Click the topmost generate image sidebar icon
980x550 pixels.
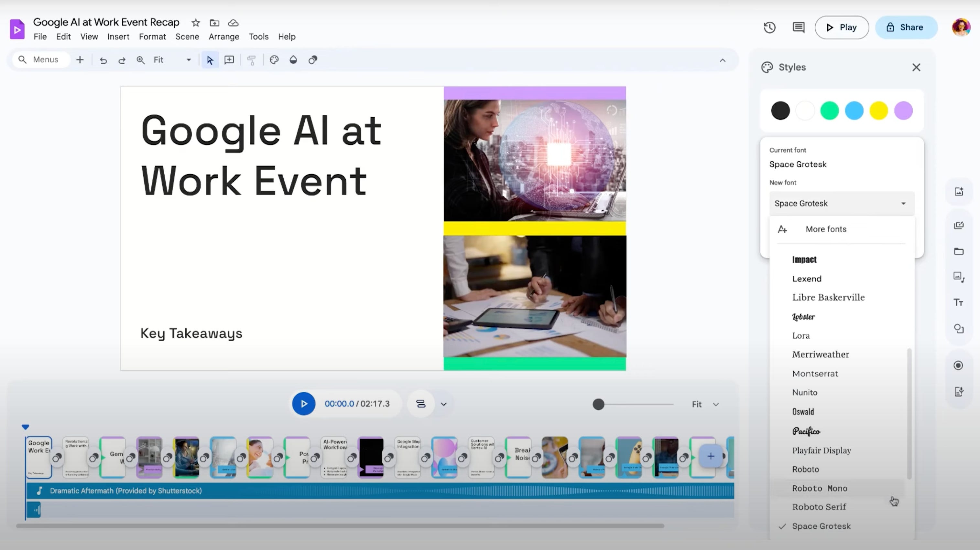[x=959, y=192]
